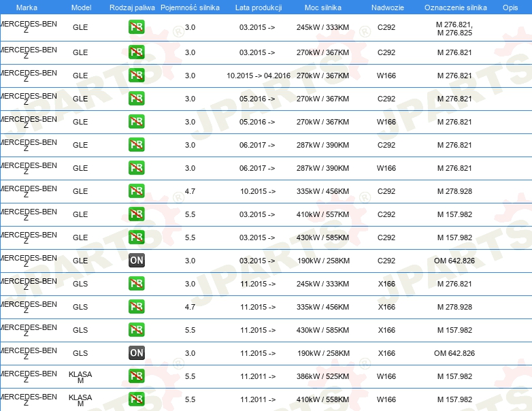Click the 410kW / 558KM power cell
Viewport: 532px width, 411px height.
(323, 399)
